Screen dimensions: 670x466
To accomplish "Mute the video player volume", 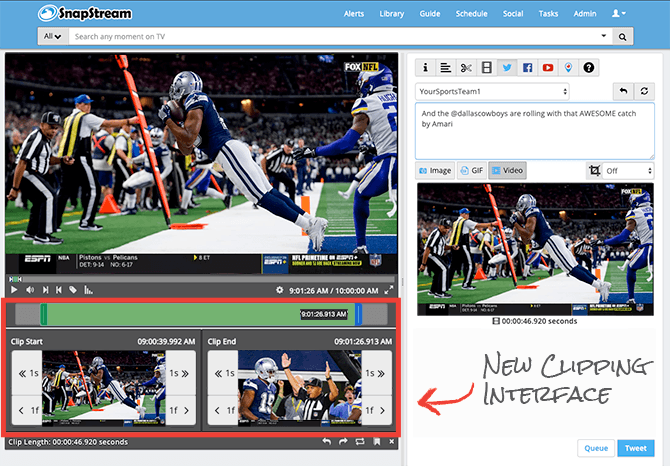I will coord(29,290).
